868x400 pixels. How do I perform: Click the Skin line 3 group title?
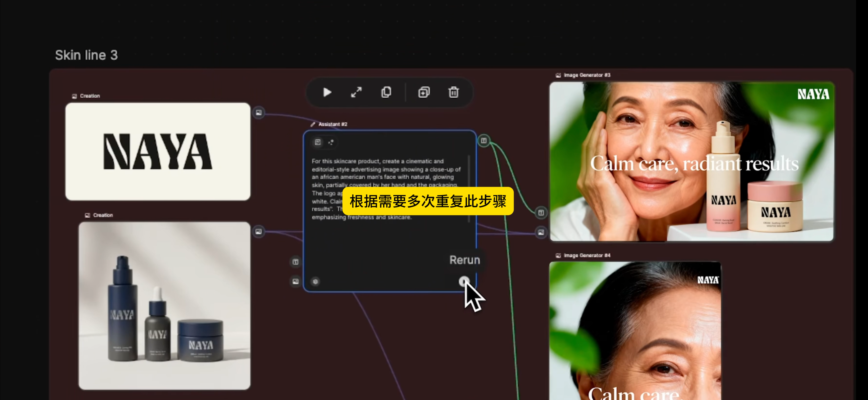pyautogui.click(x=86, y=55)
